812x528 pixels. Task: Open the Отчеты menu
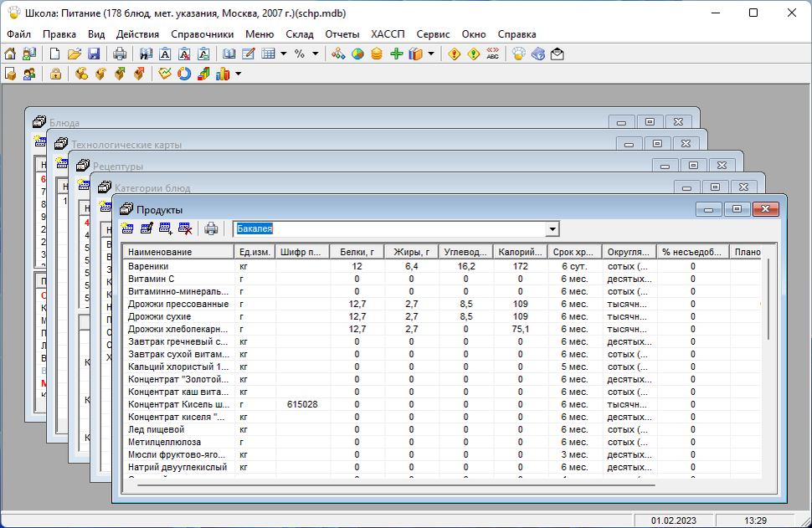[342, 34]
